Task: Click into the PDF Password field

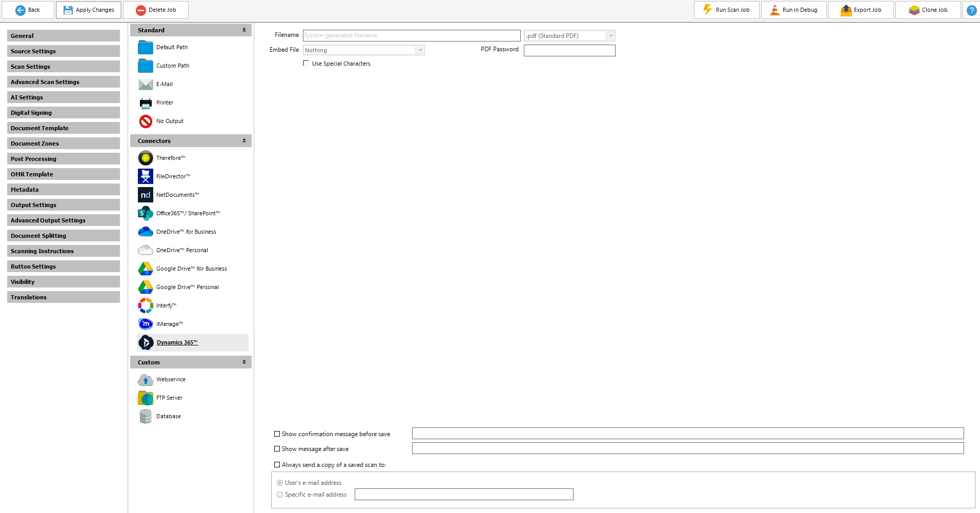Action: 569,50
